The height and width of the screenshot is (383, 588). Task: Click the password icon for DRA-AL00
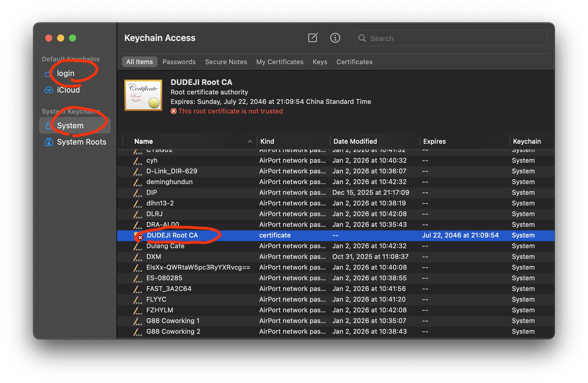pyautogui.click(x=137, y=225)
